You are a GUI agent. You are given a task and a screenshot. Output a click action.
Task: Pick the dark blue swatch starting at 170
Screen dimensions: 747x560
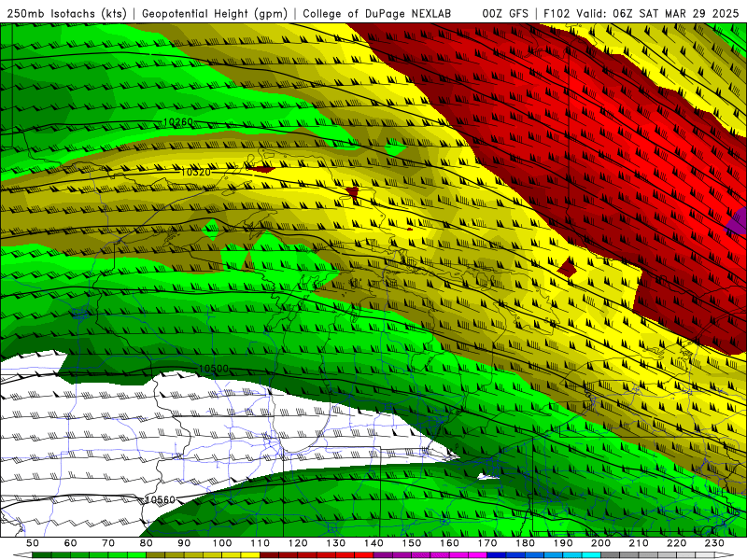tap(497, 554)
